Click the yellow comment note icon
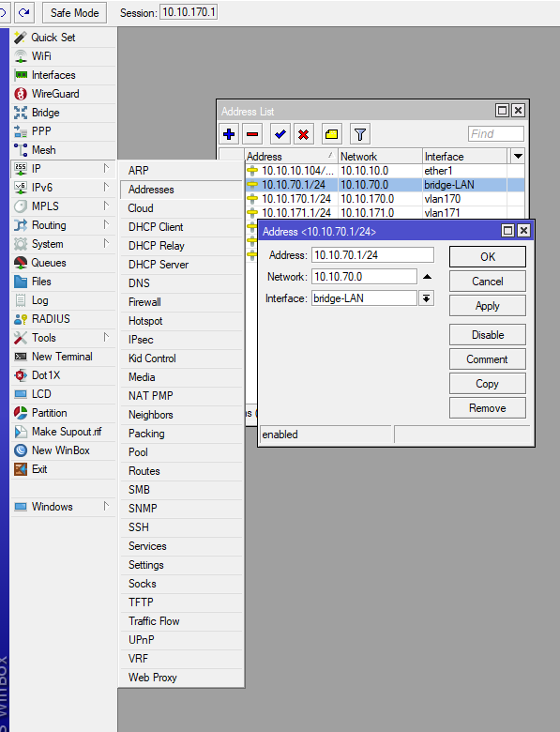Viewport: 560px width, 732px height. 331,134
